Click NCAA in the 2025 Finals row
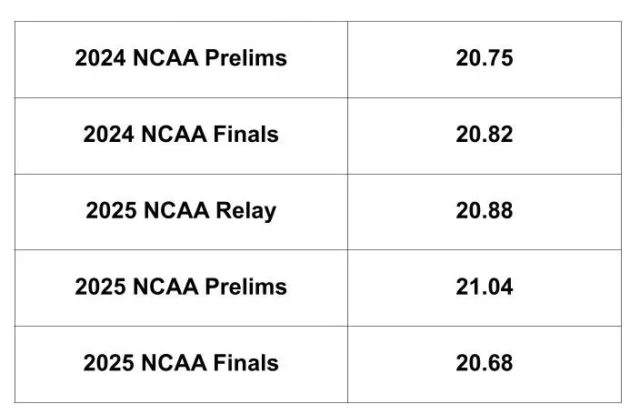The image size is (640, 414). (x=174, y=363)
